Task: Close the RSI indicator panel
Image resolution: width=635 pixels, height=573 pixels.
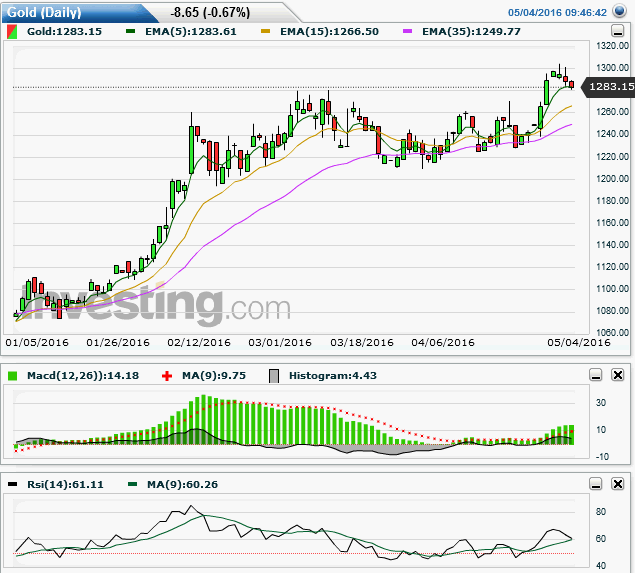Action: coord(618,484)
